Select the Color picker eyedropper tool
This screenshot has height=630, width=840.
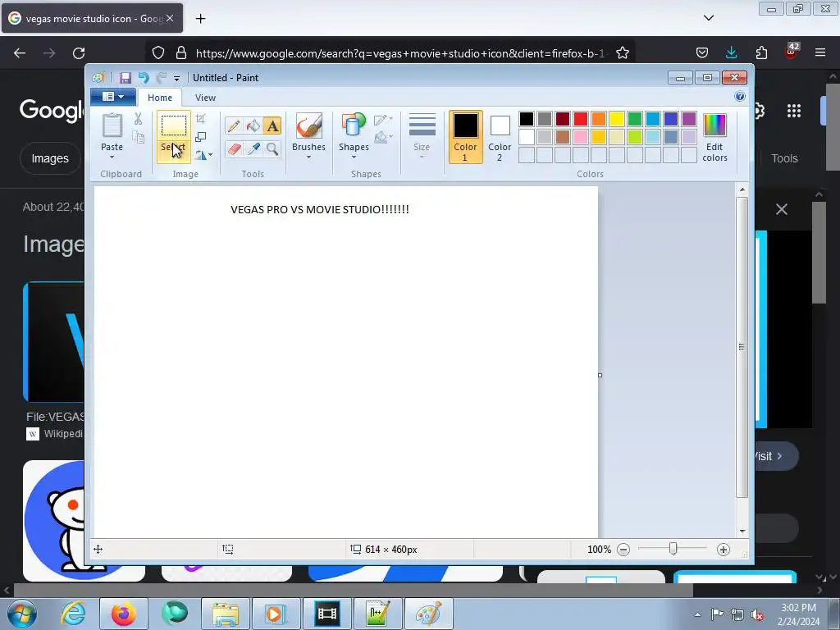click(x=253, y=148)
